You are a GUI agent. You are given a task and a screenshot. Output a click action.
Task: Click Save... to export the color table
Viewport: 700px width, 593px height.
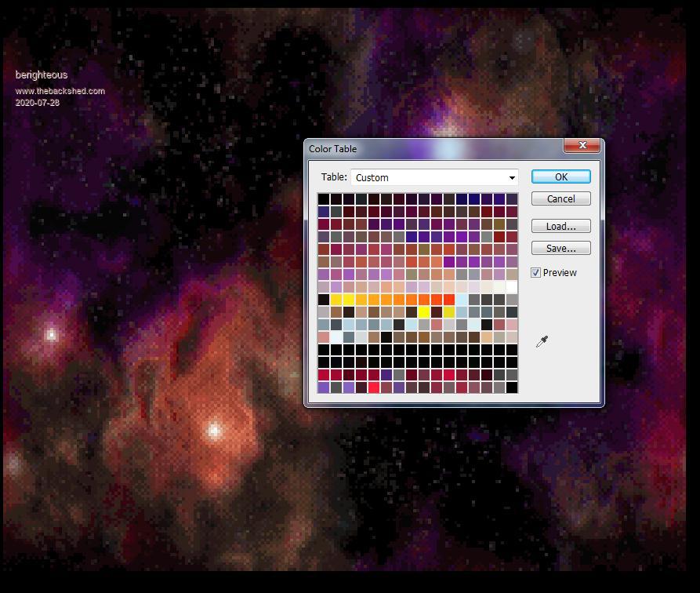[x=560, y=249]
